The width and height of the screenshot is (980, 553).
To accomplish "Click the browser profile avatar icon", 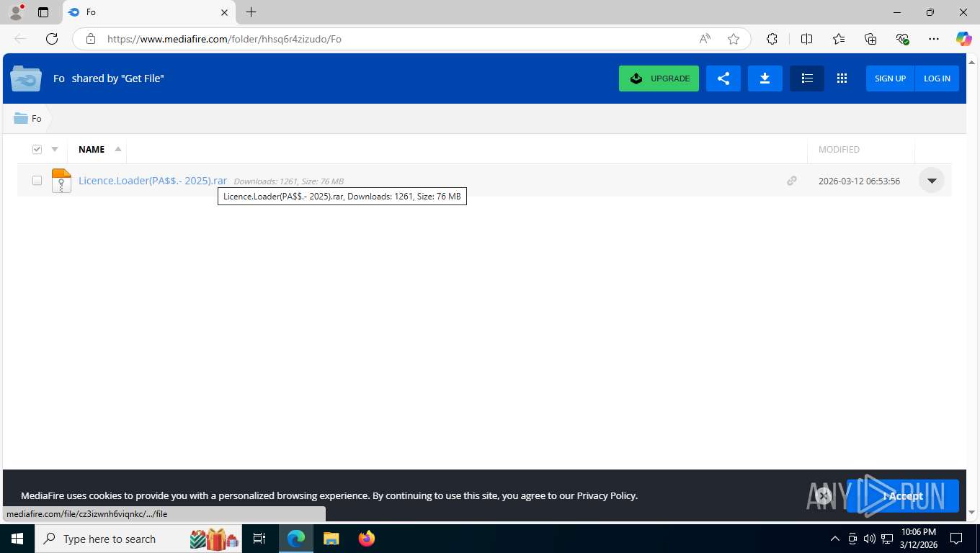I will click(16, 12).
